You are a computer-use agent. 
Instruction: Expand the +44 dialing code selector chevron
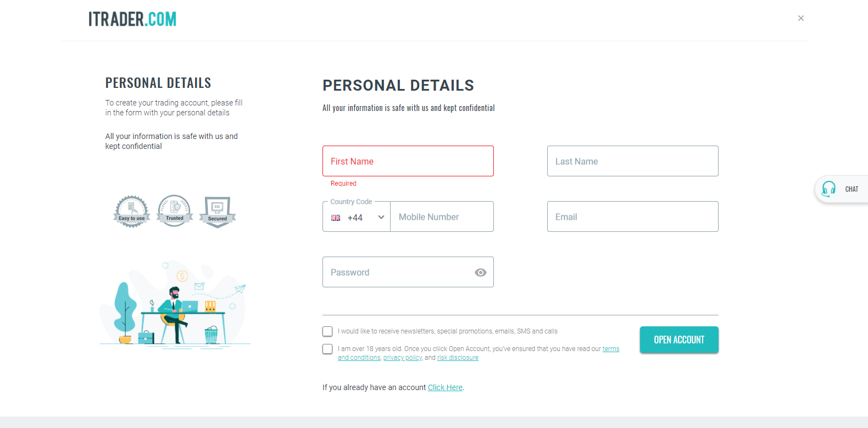pyautogui.click(x=381, y=217)
